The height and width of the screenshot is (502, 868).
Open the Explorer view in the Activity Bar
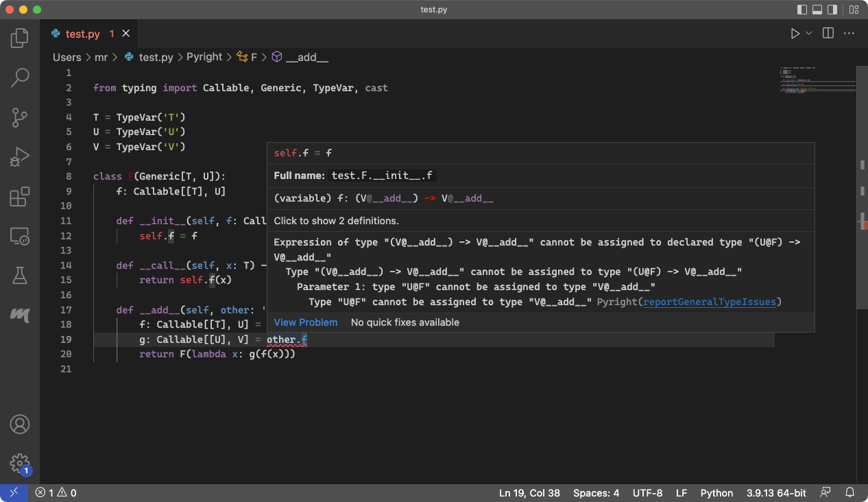(20, 38)
